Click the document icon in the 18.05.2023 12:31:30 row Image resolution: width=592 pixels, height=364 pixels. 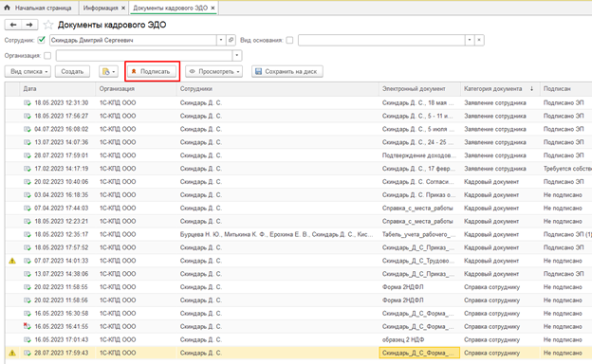click(x=28, y=103)
